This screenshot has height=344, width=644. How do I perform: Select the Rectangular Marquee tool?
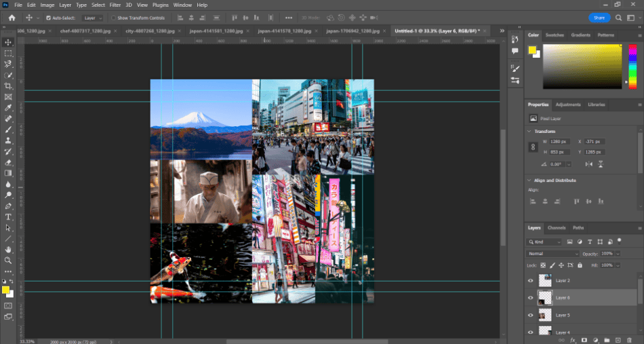click(x=8, y=54)
